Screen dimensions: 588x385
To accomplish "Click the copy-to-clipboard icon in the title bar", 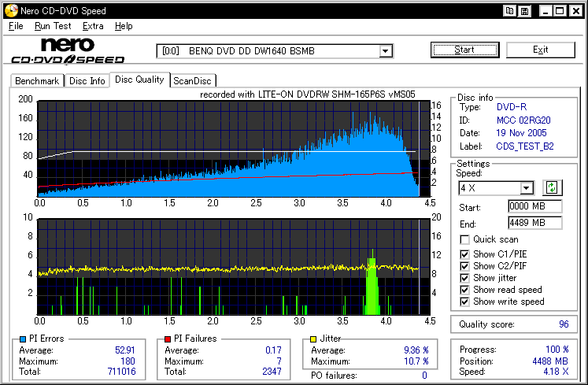I will point(511,11).
